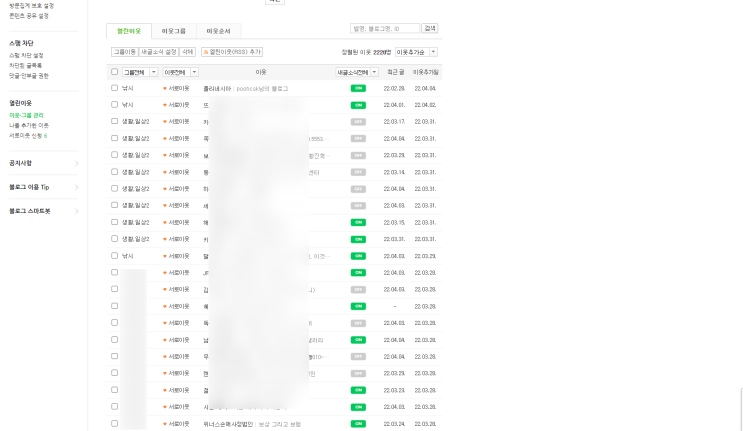Open the 새글소식전체 filter dropdown

click(357, 72)
